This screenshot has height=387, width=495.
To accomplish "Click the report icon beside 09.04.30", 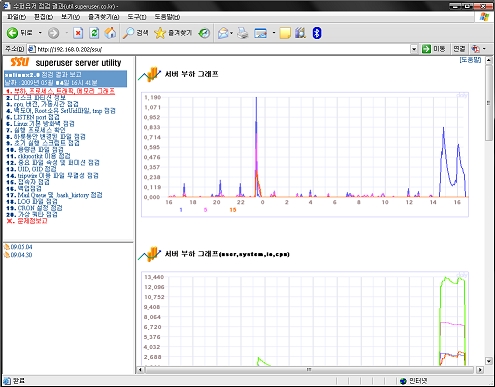I will (x=7, y=255).
